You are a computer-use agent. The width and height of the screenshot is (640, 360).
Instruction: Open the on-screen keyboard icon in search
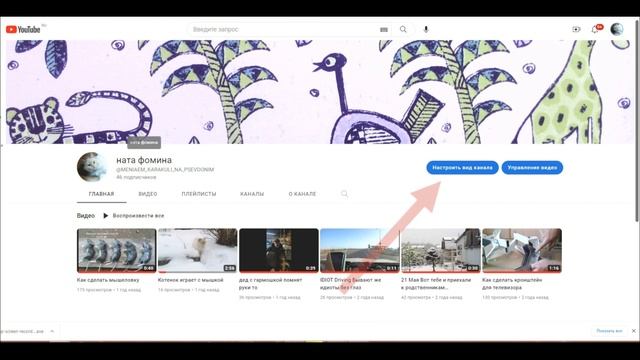click(x=384, y=29)
